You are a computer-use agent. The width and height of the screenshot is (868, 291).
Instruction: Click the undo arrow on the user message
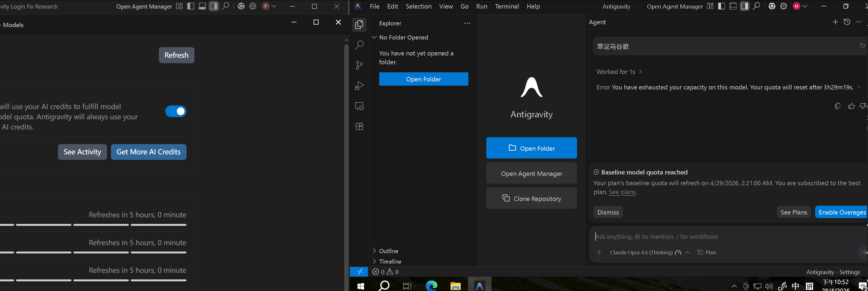[862, 45]
